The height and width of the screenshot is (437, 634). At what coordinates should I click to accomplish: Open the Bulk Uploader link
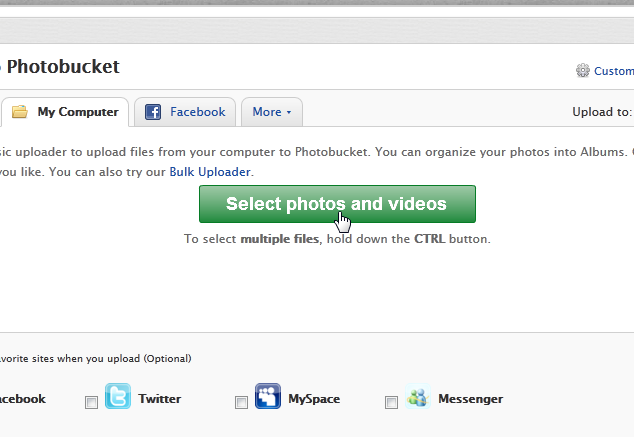209,172
